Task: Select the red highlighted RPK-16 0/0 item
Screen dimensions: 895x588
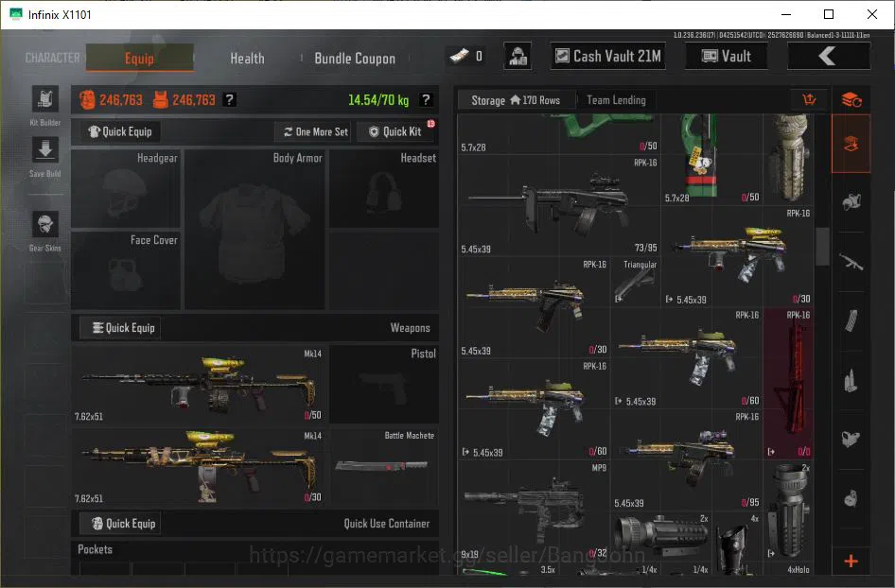Action: tap(788, 384)
